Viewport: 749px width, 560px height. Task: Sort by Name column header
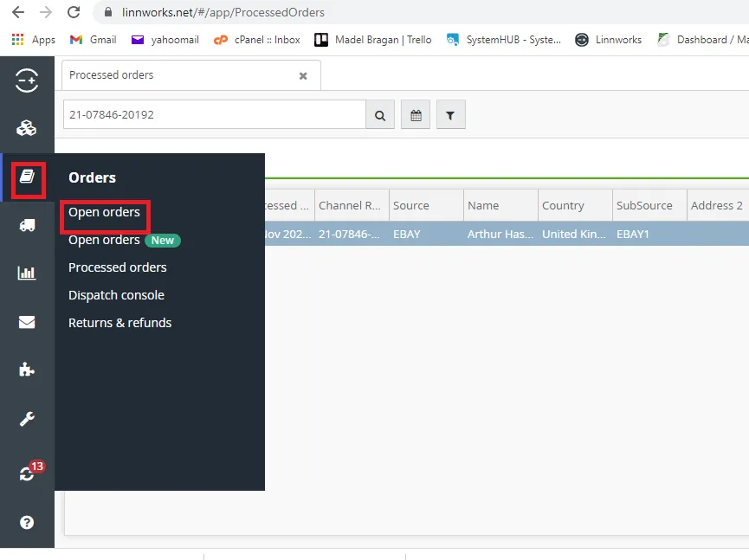[x=500, y=205]
